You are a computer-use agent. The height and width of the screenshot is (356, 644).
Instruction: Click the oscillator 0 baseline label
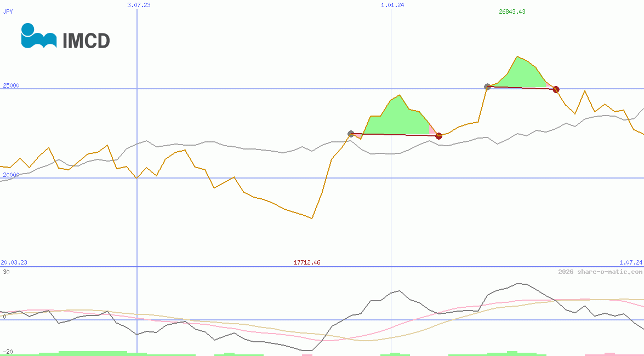(4, 317)
